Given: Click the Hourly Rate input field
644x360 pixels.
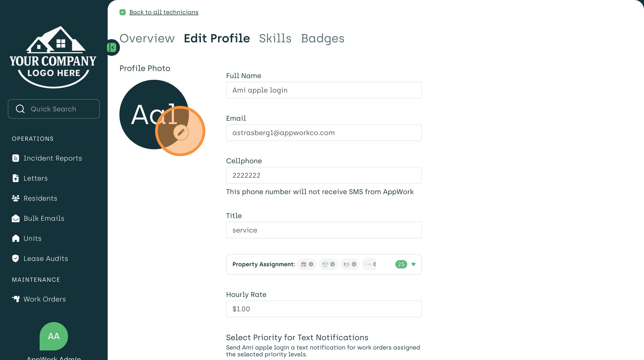Looking at the screenshot, I should (x=323, y=309).
